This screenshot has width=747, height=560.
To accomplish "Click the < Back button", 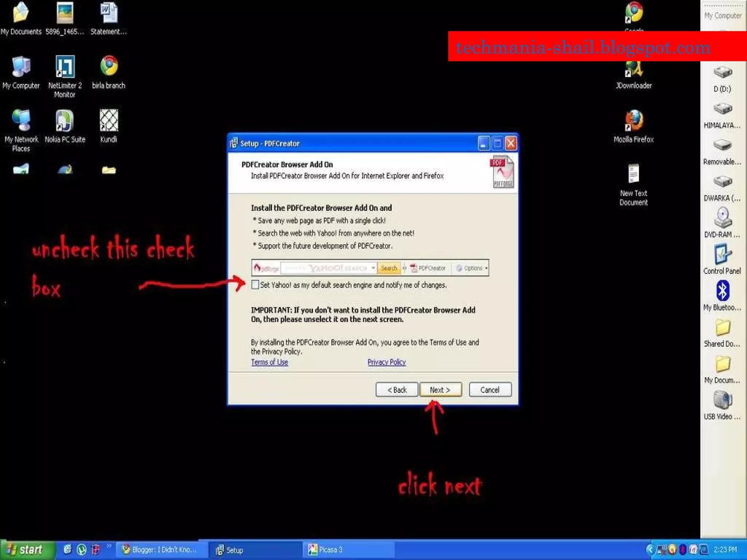I will click(397, 390).
